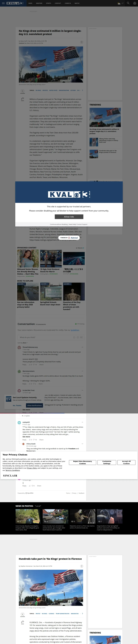138x644 pixels.
Task: Open the search magnifier icon
Action: pos(128,3)
